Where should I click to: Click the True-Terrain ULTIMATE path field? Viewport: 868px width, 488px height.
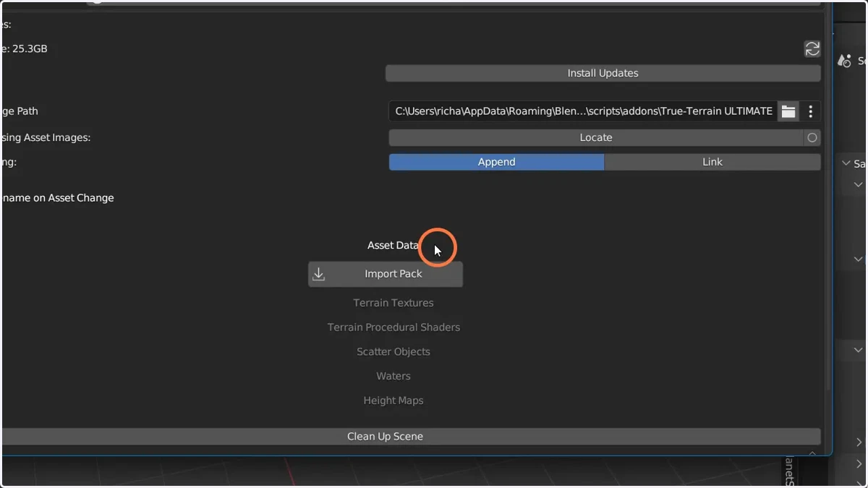[583, 111]
